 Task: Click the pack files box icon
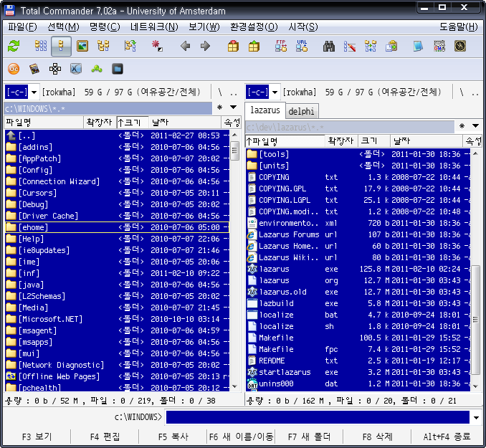tap(233, 46)
